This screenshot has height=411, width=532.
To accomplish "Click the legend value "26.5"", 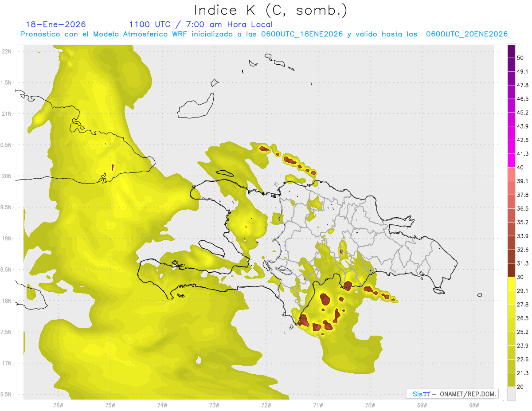I will [x=523, y=318].
